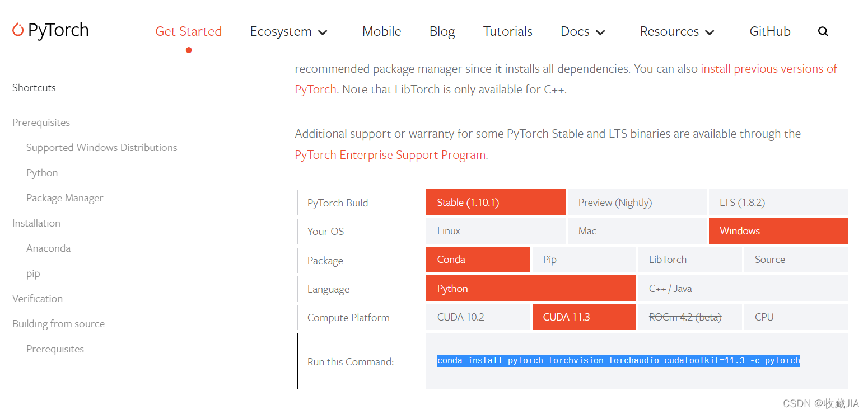
Task: Select the Pip package option
Action: tap(584, 260)
